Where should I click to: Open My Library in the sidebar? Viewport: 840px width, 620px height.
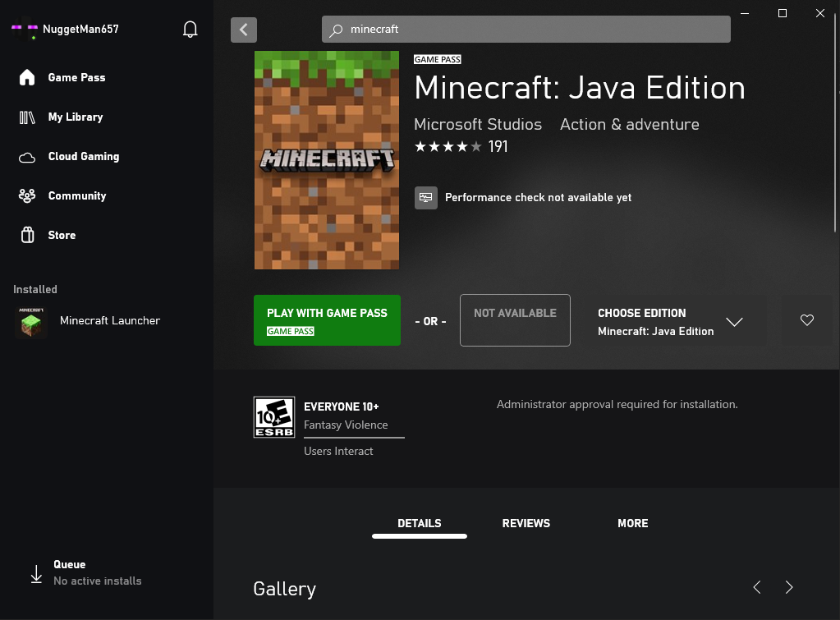(75, 117)
